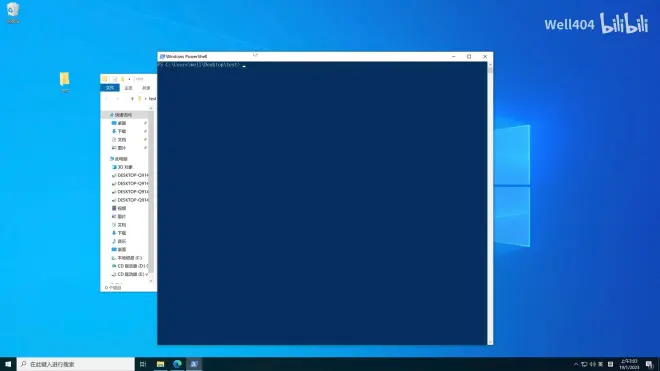Click the IME mode icon beside the clock
660x371 pixels.
pyautogui.click(x=610, y=364)
